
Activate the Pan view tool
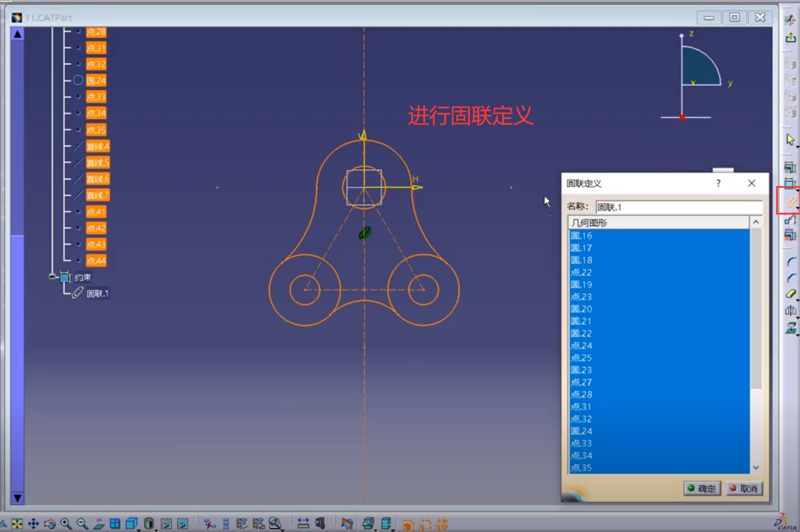[33, 524]
